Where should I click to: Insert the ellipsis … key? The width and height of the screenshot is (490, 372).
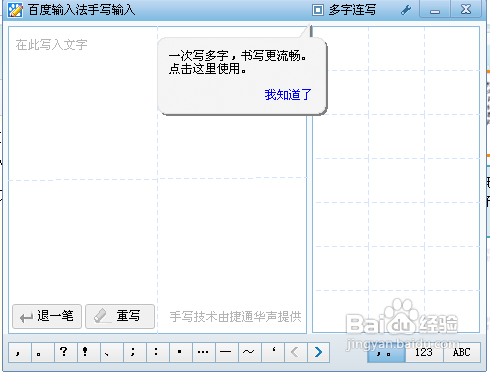coord(204,352)
